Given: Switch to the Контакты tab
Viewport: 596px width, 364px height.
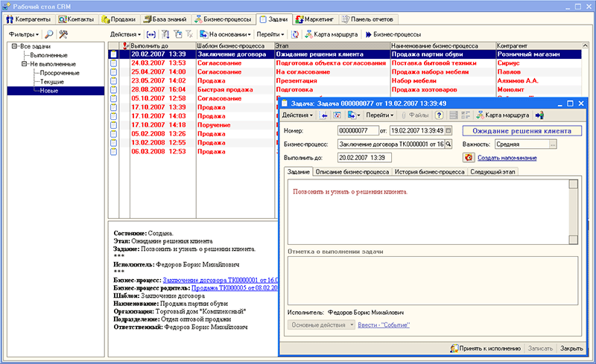Looking at the screenshot, I should point(77,19).
